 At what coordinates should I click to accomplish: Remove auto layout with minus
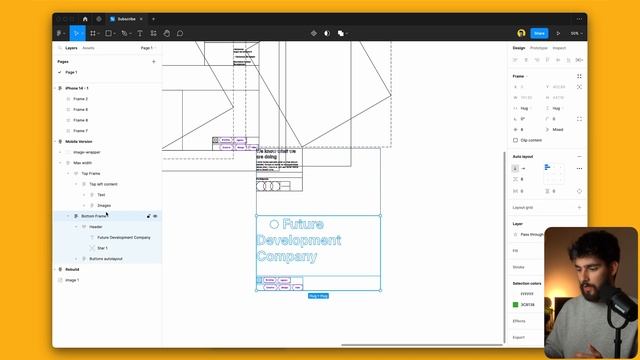point(579,157)
